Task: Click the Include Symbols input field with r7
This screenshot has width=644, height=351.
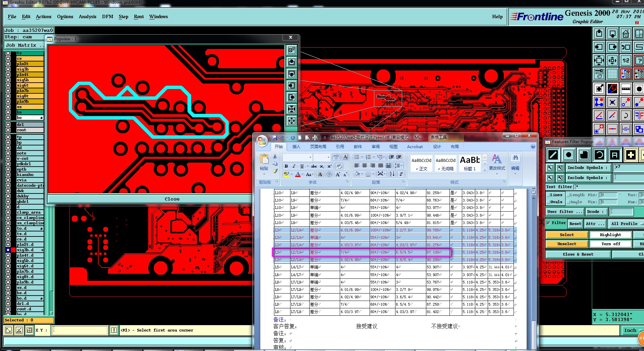Action: (628, 168)
